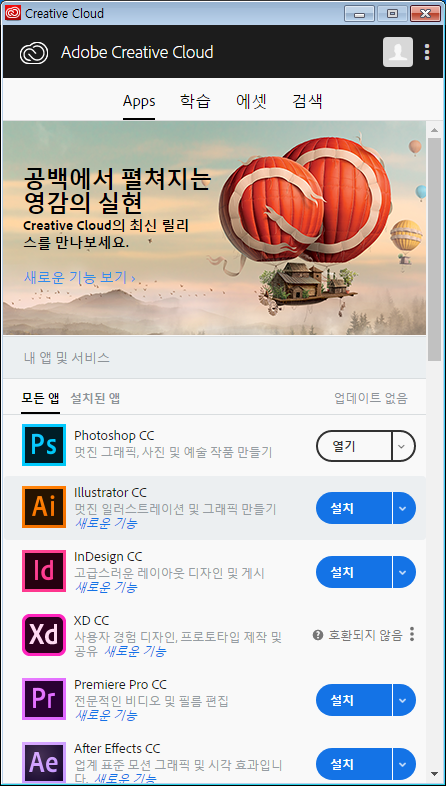Click the After Effects CC app name

[x=117, y=748]
